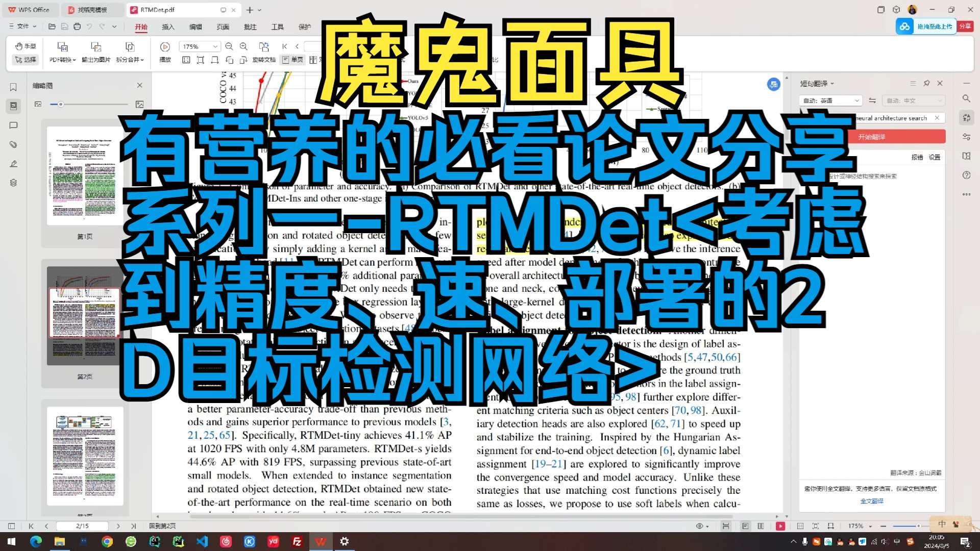This screenshot has height=551, width=980.
Task: Go to first page arrow in toolbar
Action: [285, 46]
